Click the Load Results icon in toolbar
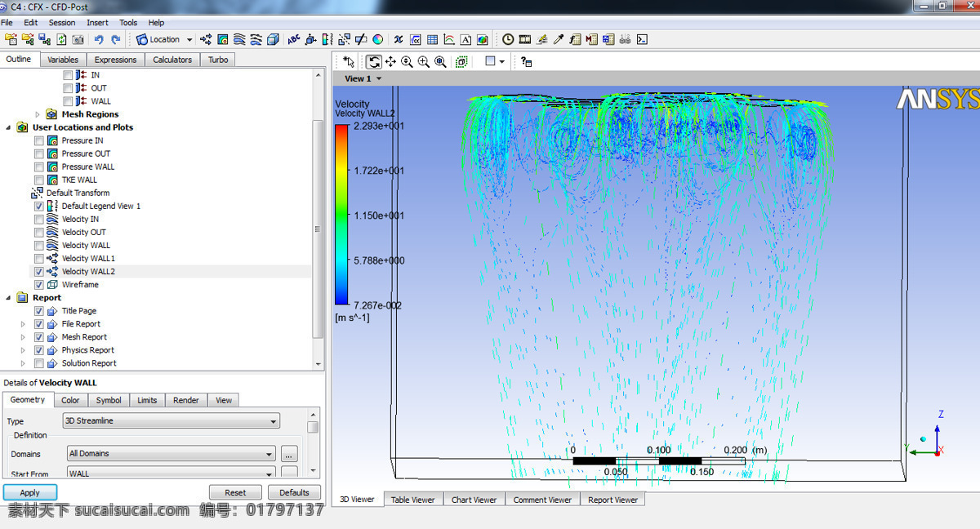The height and width of the screenshot is (529, 980). (11, 39)
